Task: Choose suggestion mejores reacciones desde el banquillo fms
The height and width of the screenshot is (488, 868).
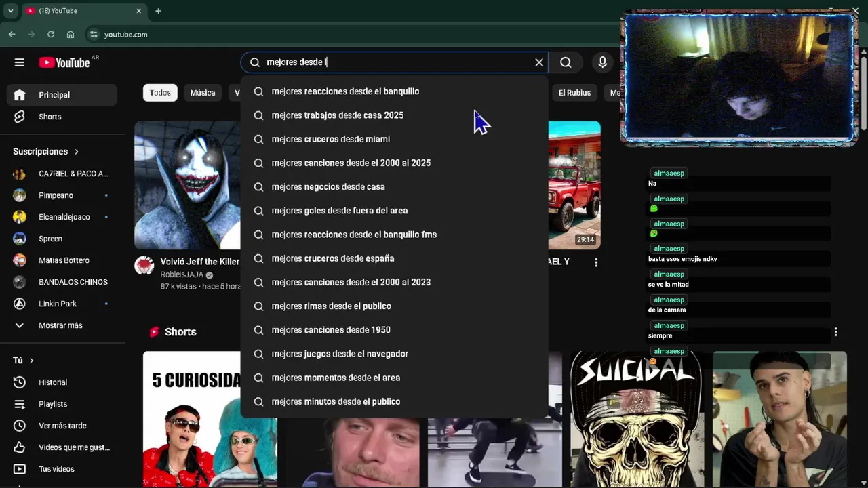Action: coord(394,235)
